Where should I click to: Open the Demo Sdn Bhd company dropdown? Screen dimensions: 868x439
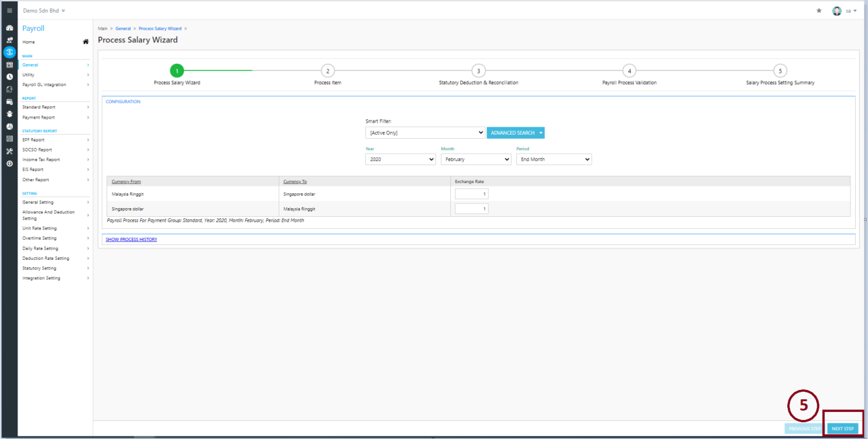44,11
